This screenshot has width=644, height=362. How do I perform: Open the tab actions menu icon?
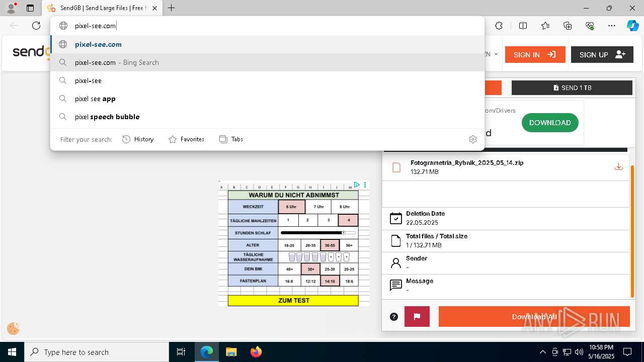[30, 8]
